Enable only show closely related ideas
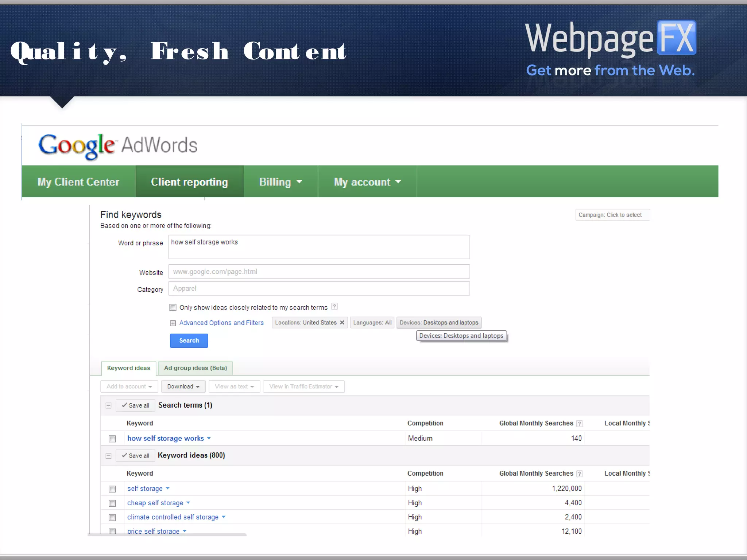The image size is (747, 560). tap(173, 307)
